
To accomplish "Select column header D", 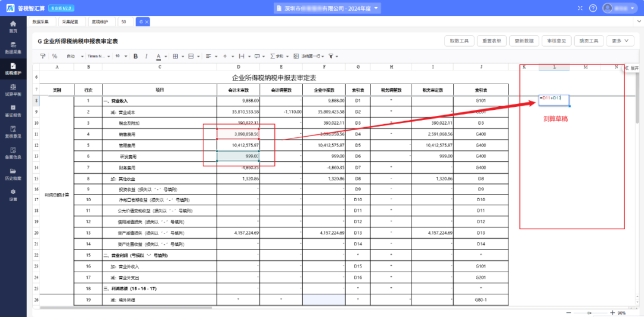I will pyautogui.click(x=238, y=67).
